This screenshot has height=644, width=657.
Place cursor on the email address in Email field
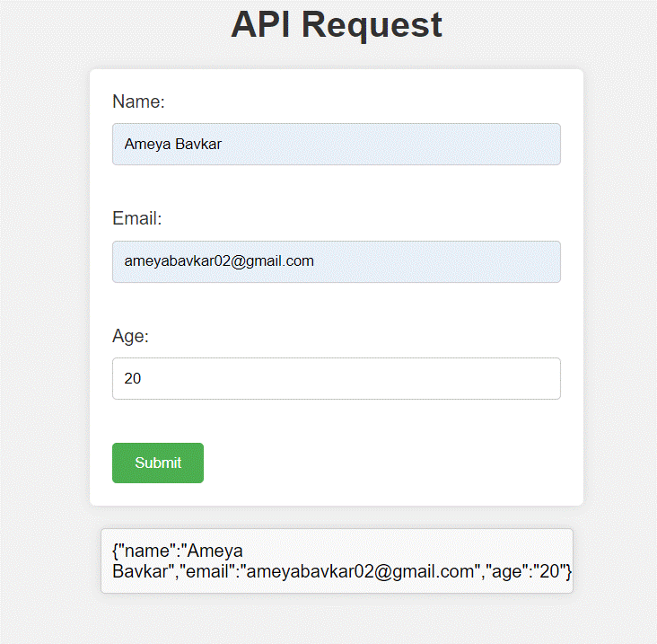coord(219,261)
